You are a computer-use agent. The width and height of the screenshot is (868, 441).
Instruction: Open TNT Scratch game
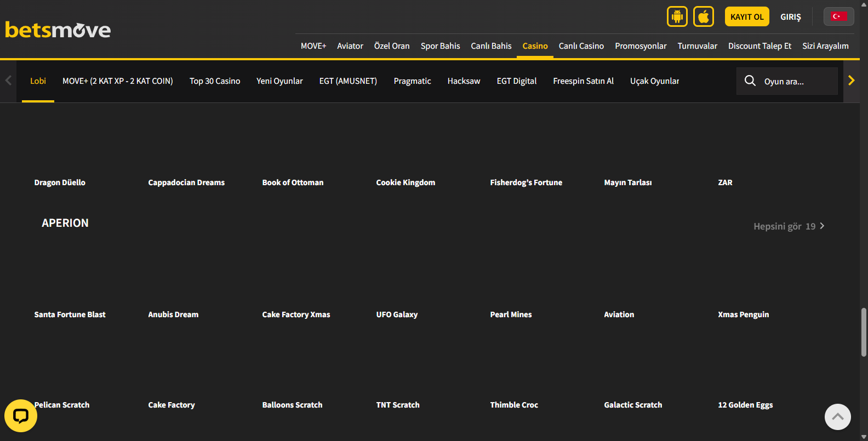[x=398, y=405]
